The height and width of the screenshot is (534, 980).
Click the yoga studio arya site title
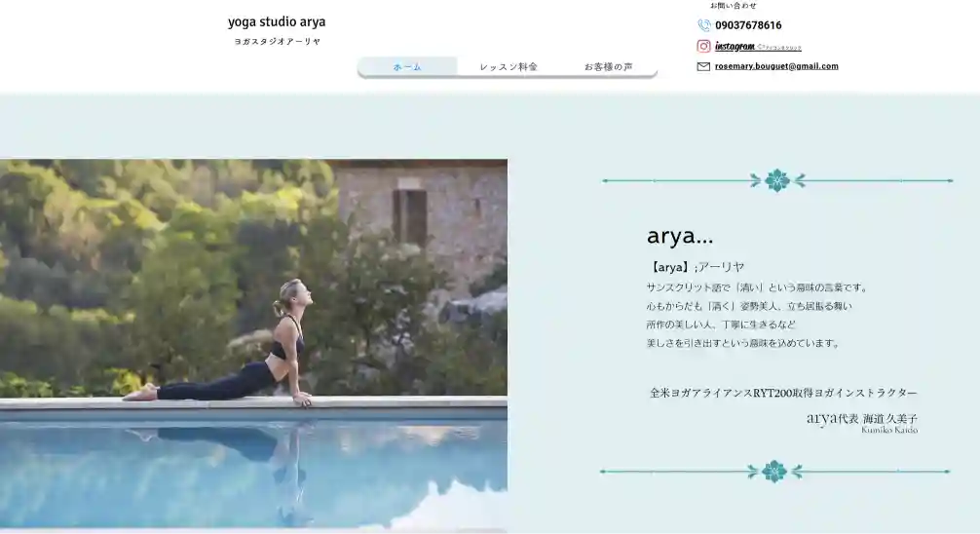tap(277, 21)
